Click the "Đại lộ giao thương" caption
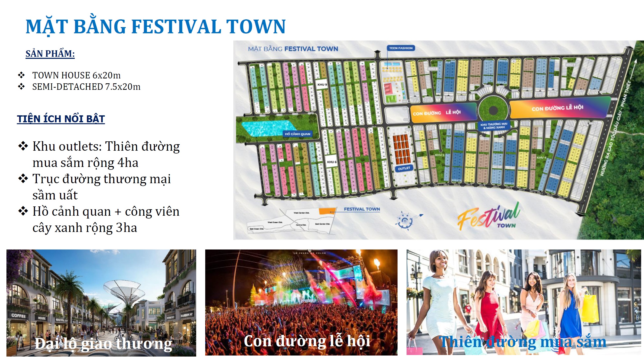644x363 pixels. tap(103, 344)
